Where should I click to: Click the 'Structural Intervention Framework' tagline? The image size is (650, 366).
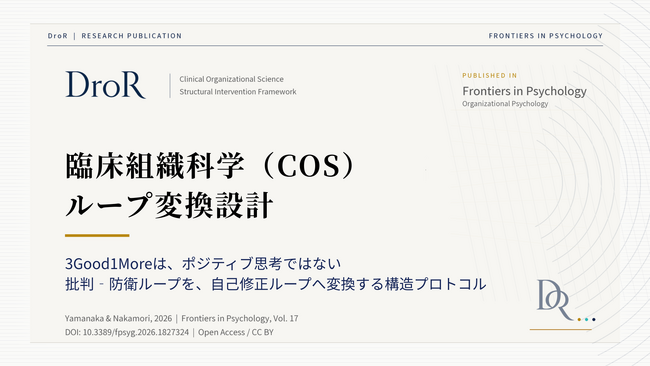[238, 92]
